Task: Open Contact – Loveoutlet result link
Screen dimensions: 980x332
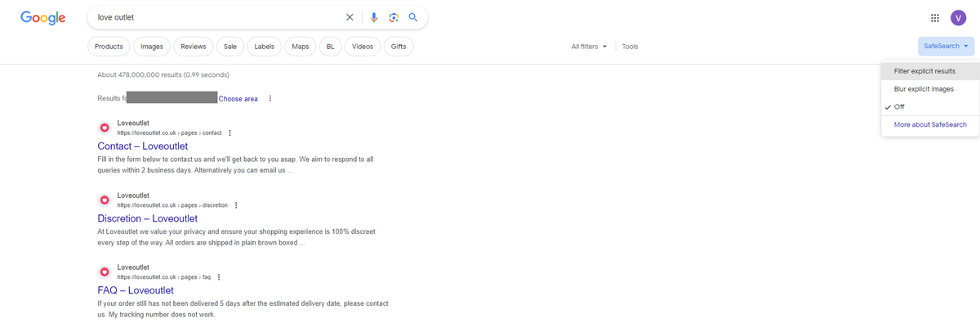Action: [142, 146]
